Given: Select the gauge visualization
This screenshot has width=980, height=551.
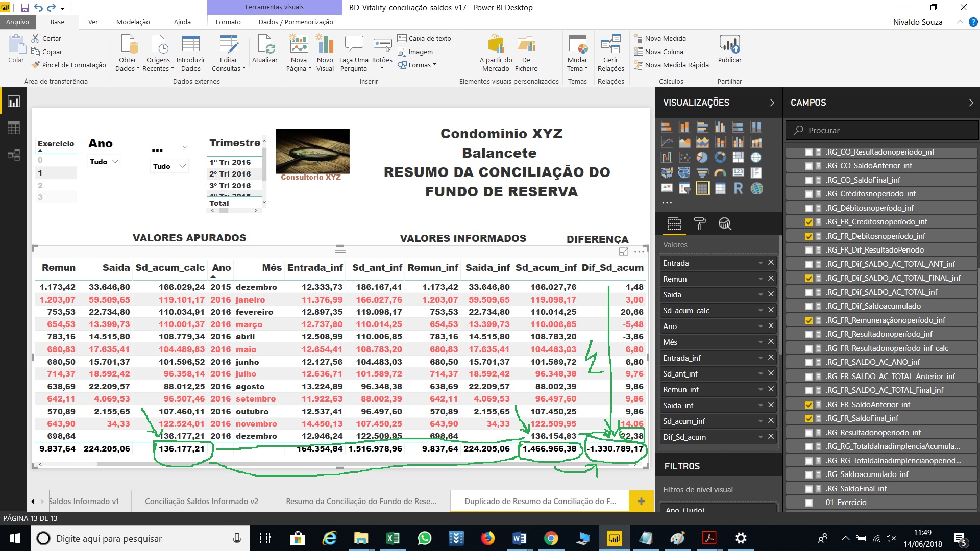Looking at the screenshot, I should click(720, 173).
